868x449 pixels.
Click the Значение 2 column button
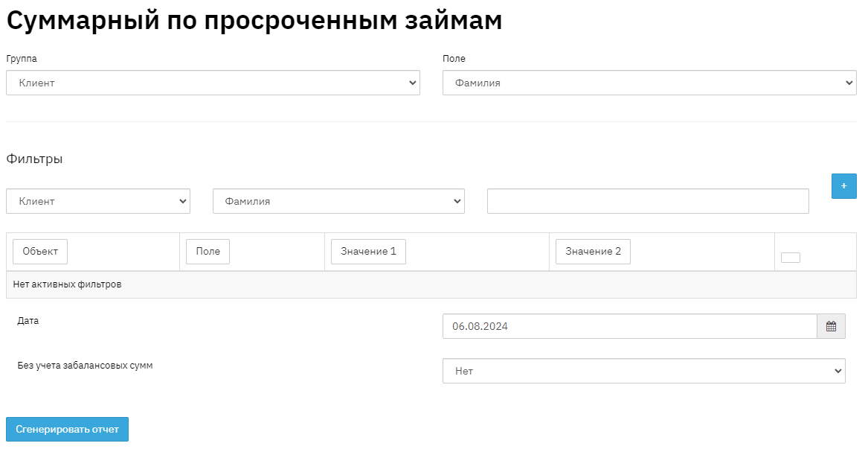pos(593,252)
